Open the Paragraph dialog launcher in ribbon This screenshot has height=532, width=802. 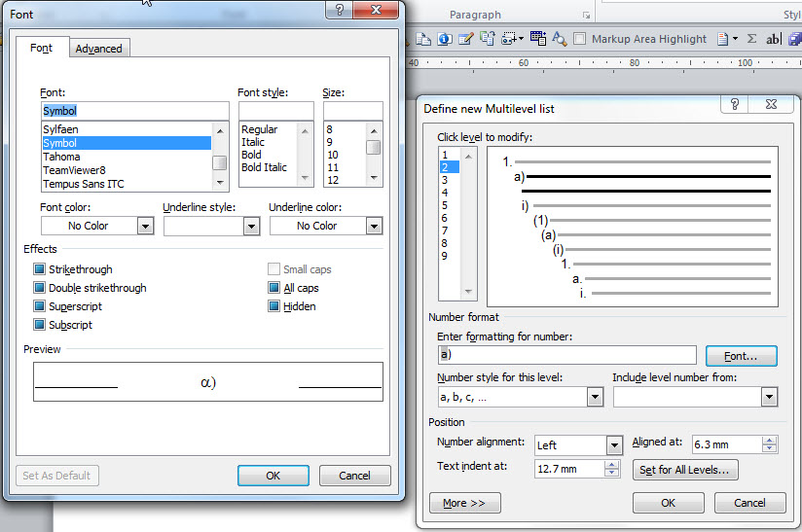point(586,16)
